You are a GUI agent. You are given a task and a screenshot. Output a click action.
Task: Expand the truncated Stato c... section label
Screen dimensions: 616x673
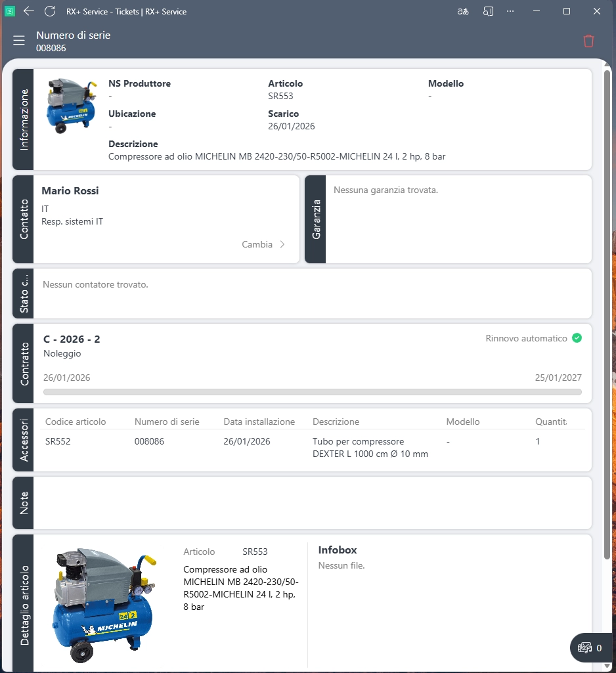(23, 293)
